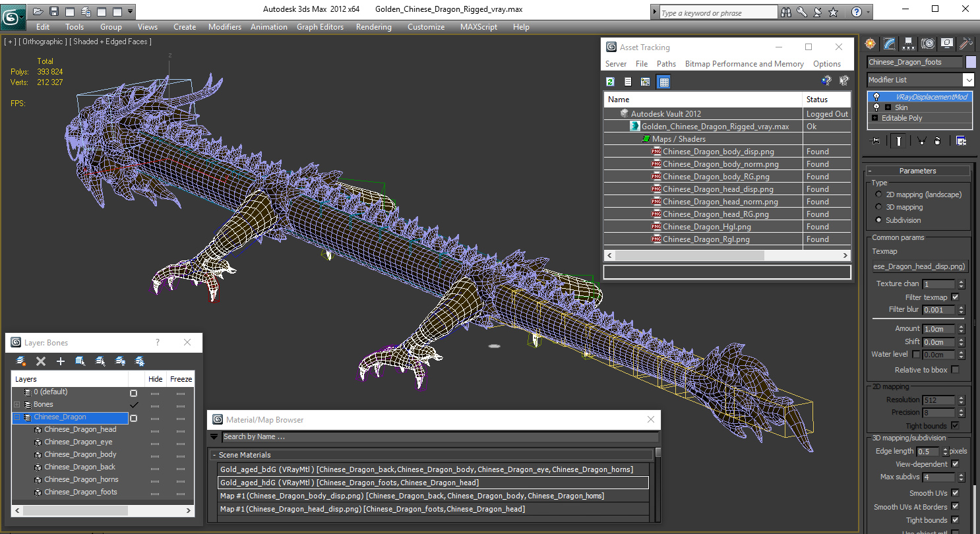Click Refresh icon in Asset Tracking

coord(610,82)
